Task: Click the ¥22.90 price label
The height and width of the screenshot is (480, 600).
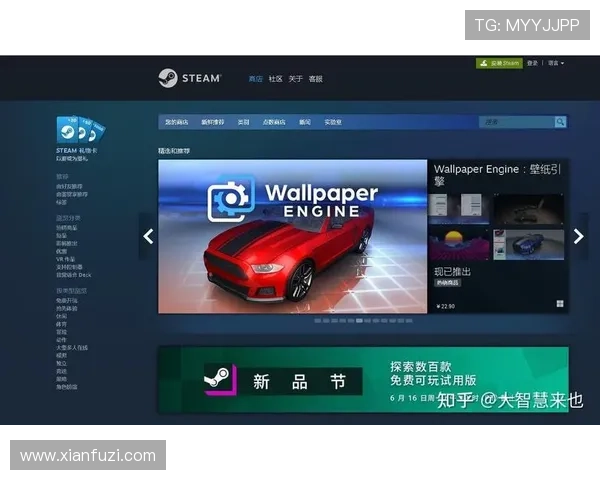Action: (x=445, y=306)
